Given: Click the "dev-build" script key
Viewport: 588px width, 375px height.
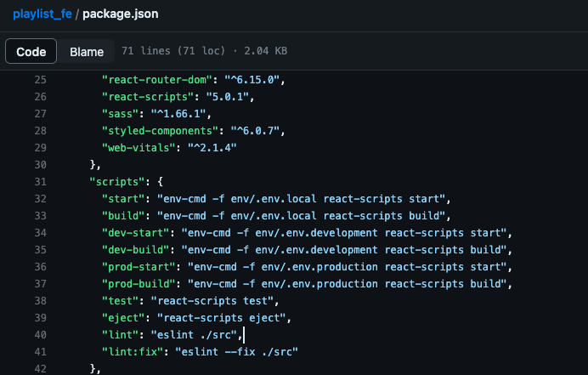Looking at the screenshot, I should coord(136,250).
